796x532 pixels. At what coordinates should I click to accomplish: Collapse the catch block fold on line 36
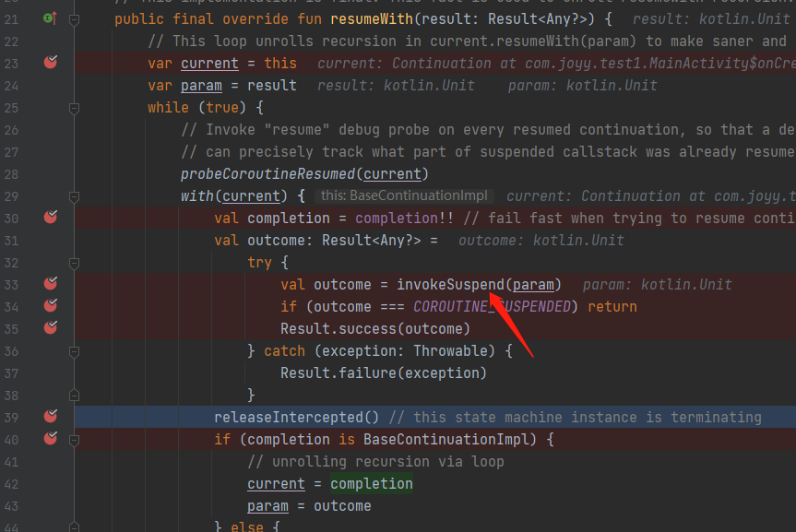click(74, 351)
